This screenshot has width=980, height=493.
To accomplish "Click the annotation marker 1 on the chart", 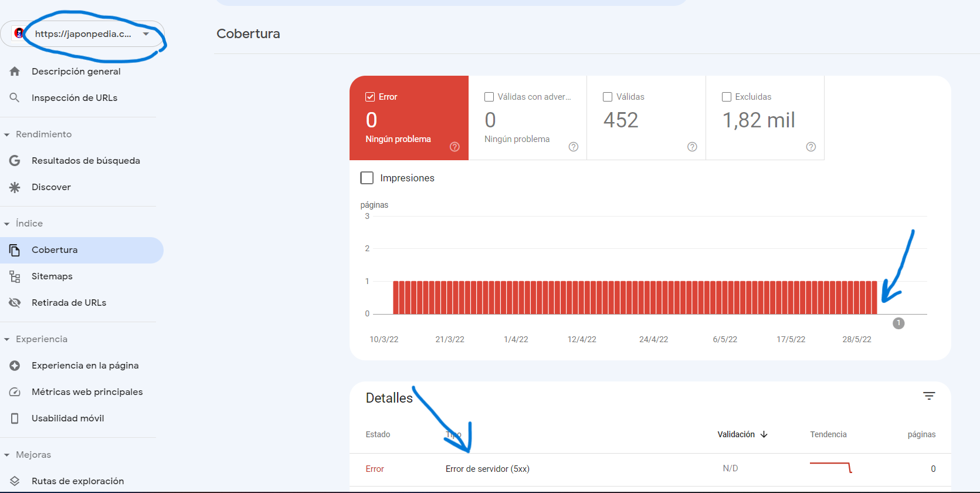I will click(898, 323).
